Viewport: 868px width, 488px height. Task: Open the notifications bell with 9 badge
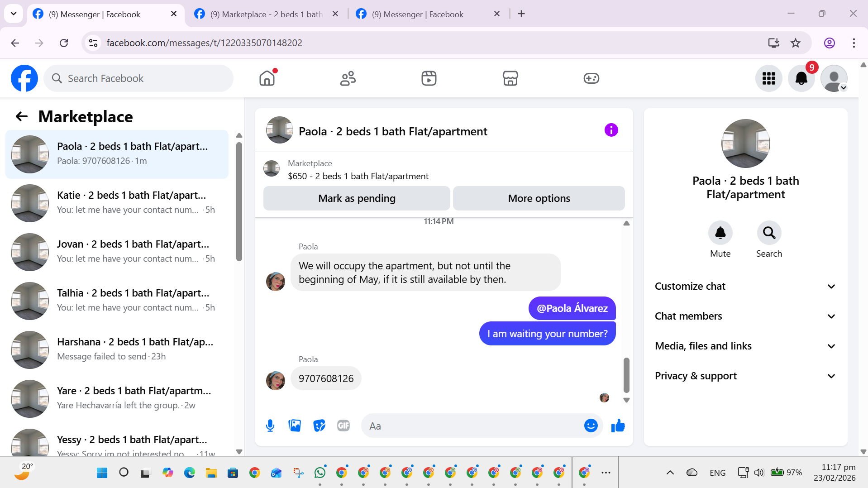[801, 78]
